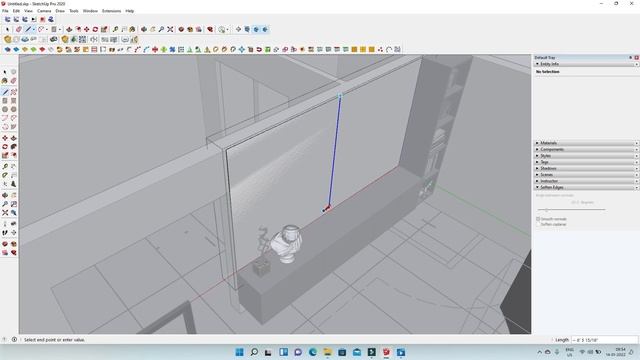Select the Tape Measure tool in top toolbar
The width and height of the screenshot is (640, 360).
pyautogui.click(x=115, y=29)
